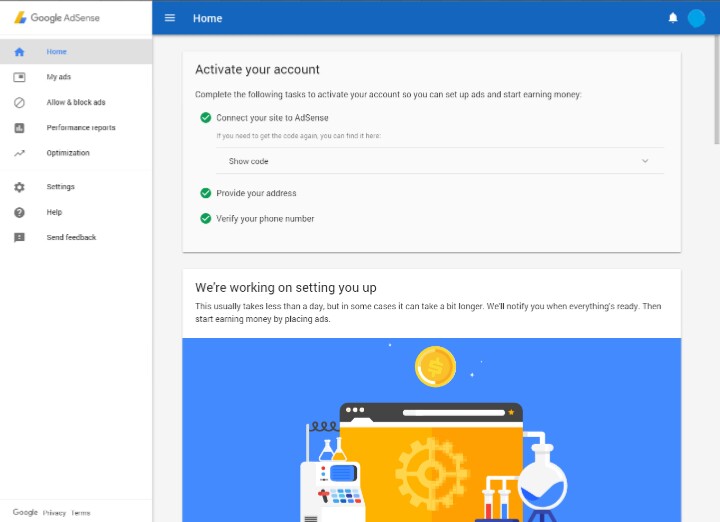720x522 pixels.
Task: Click the vertical page scrollbar
Action: [716, 90]
